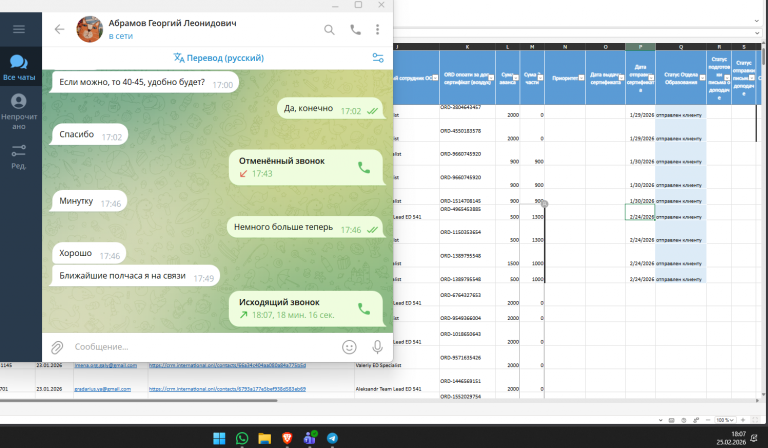Viewport: 768px width, 448px height.
Task: Open filter dropdown for Дата отправки сертификата
Action: coord(651,78)
